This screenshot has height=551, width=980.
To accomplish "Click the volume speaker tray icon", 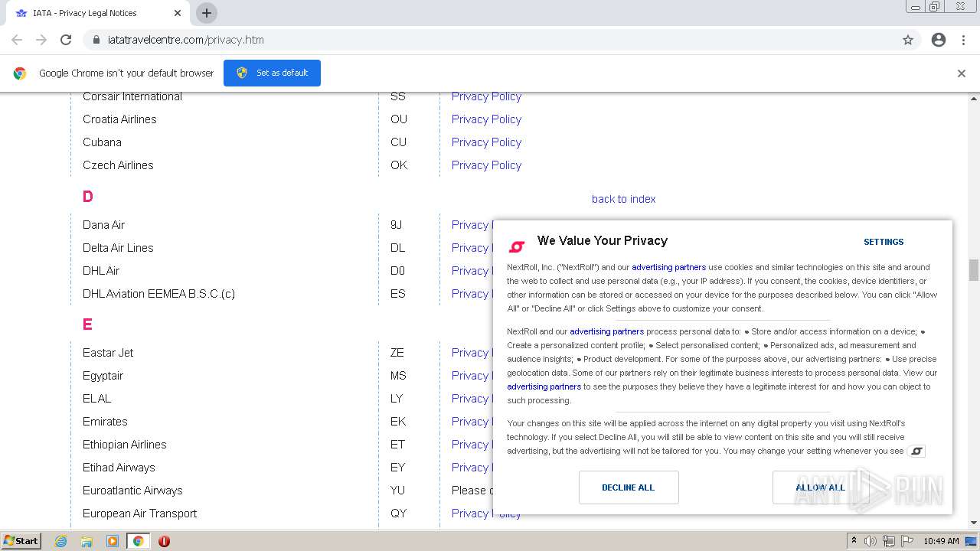I will (x=870, y=541).
